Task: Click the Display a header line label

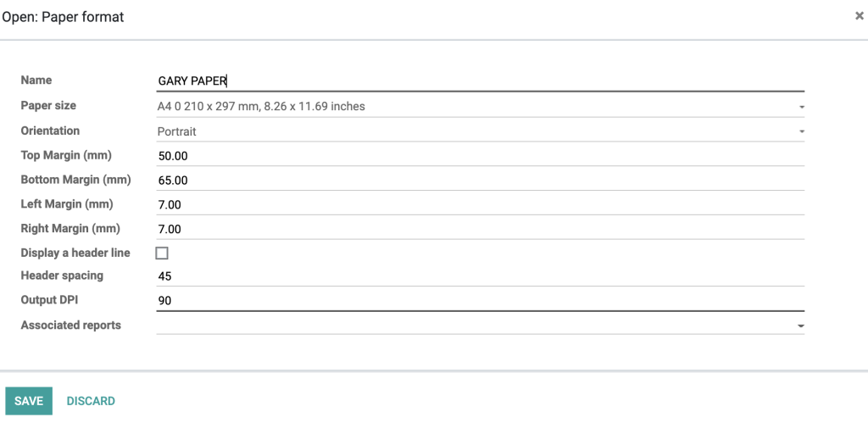Action: click(75, 253)
